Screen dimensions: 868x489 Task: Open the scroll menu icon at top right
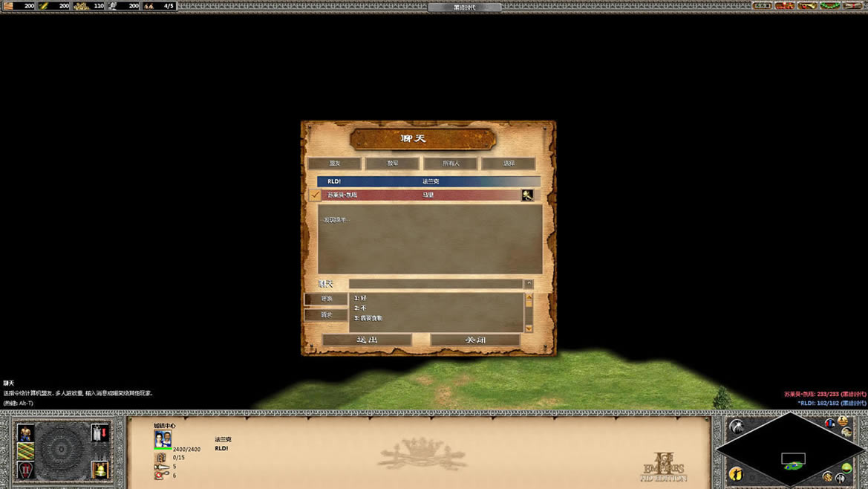852,6
